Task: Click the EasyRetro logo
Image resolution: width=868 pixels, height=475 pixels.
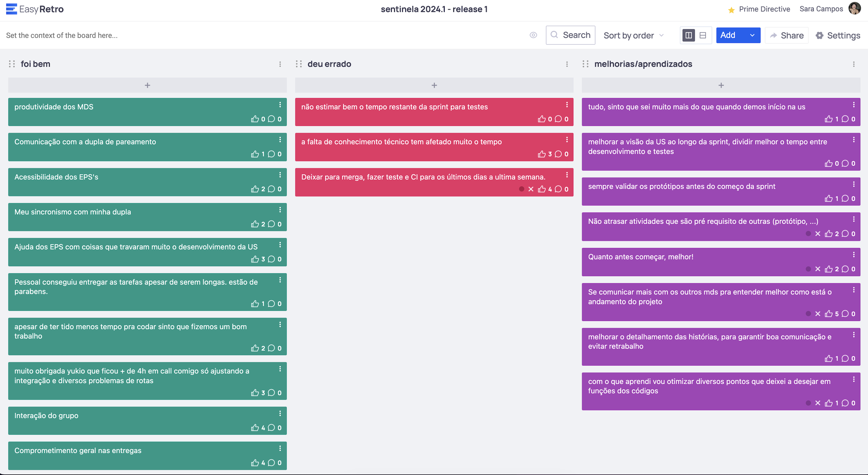Action: click(35, 9)
